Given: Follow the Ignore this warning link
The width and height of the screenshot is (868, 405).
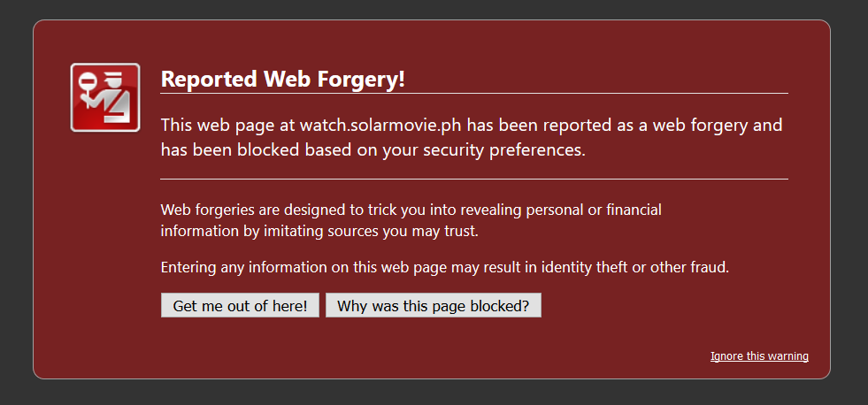Looking at the screenshot, I should tap(759, 355).
